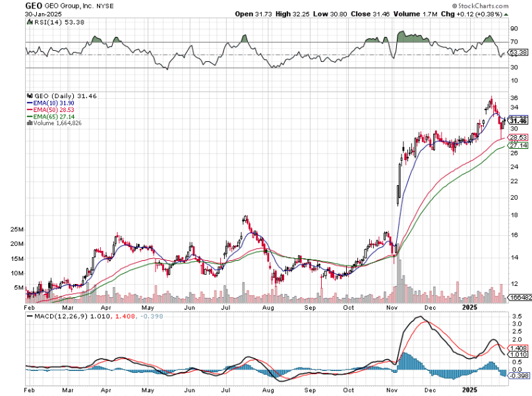The width and height of the screenshot is (532, 396).
Task: Click the red line swatch before EMA(50)
Action: click(30, 110)
